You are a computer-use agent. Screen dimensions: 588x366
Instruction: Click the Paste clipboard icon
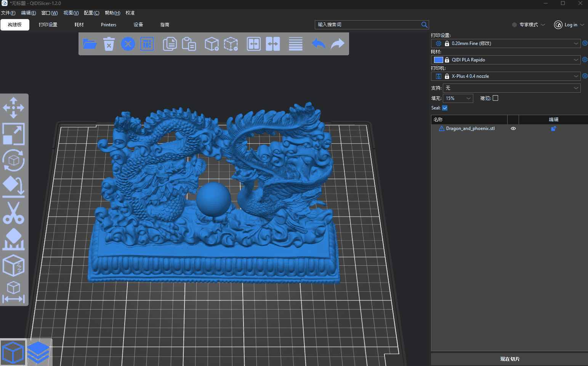point(189,44)
